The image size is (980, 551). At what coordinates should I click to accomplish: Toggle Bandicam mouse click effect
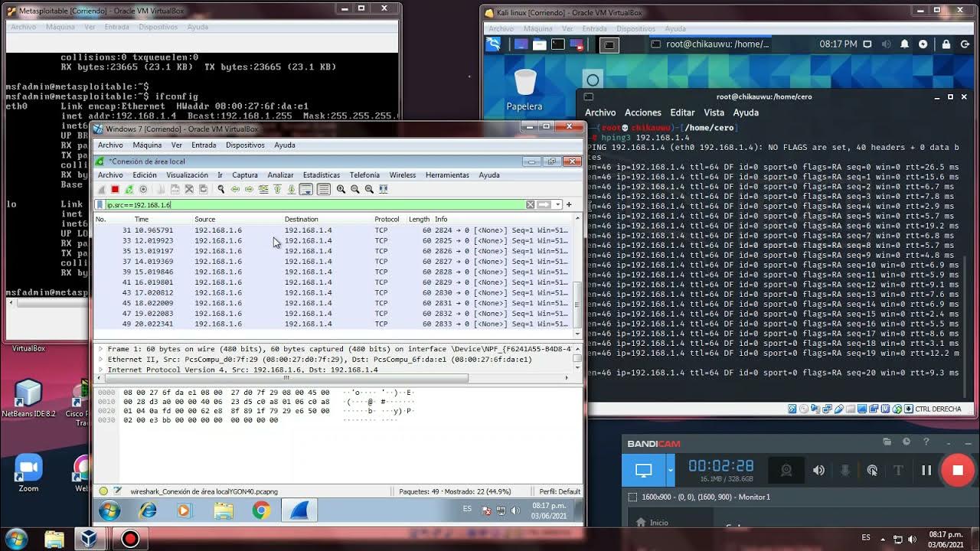pyautogui.click(x=872, y=471)
